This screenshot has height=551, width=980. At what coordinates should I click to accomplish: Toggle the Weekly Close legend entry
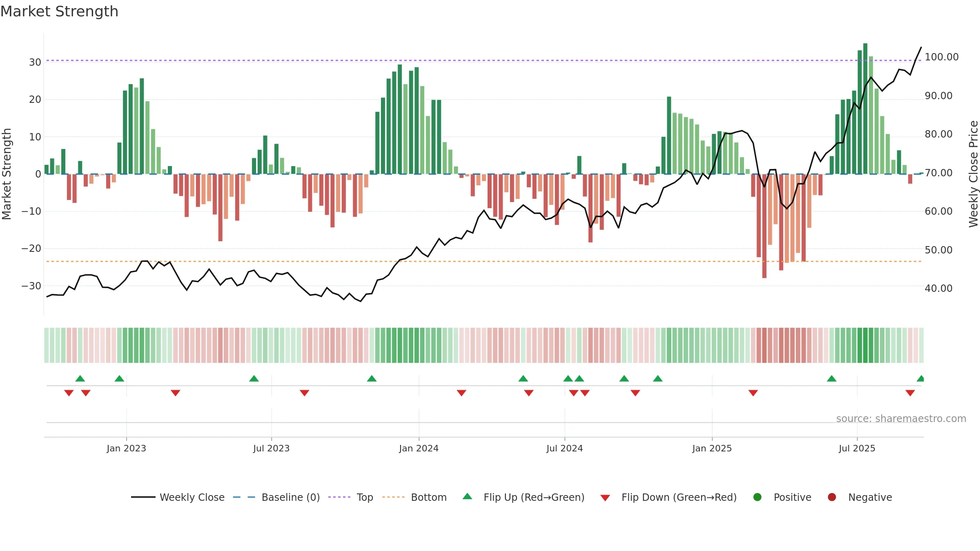(178, 497)
